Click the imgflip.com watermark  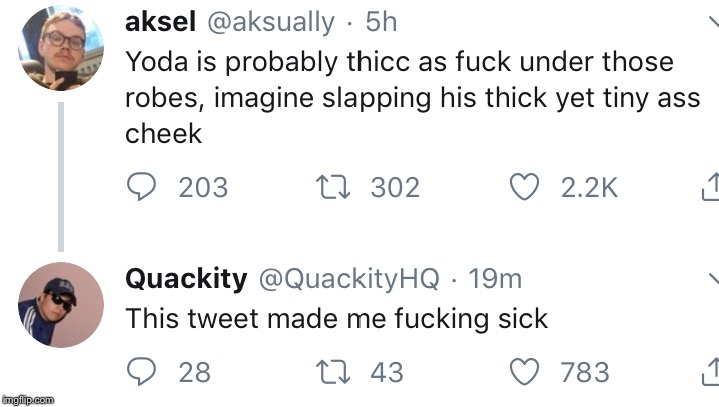(28, 399)
